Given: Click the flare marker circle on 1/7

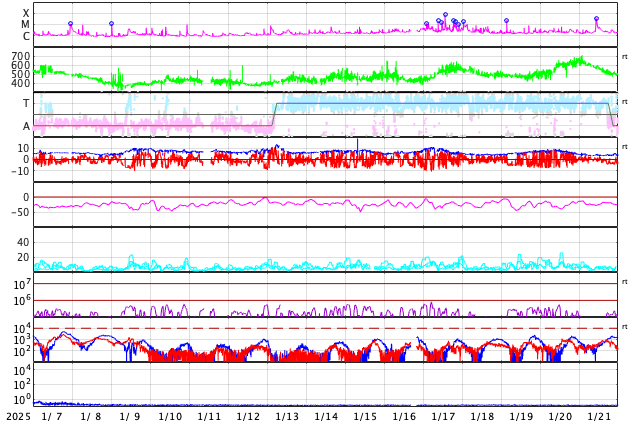Looking at the screenshot, I should click(x=71, y=24).
